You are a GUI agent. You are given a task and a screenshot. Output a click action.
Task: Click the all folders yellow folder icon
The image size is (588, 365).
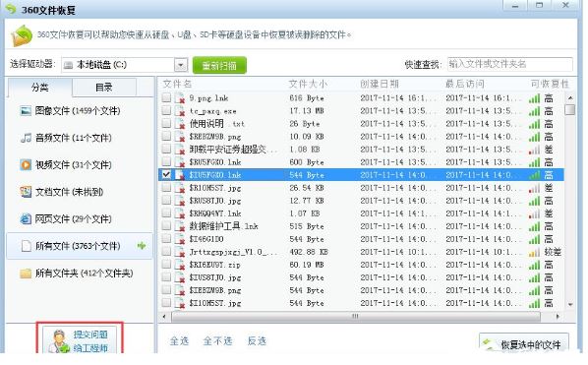(26, 274)
